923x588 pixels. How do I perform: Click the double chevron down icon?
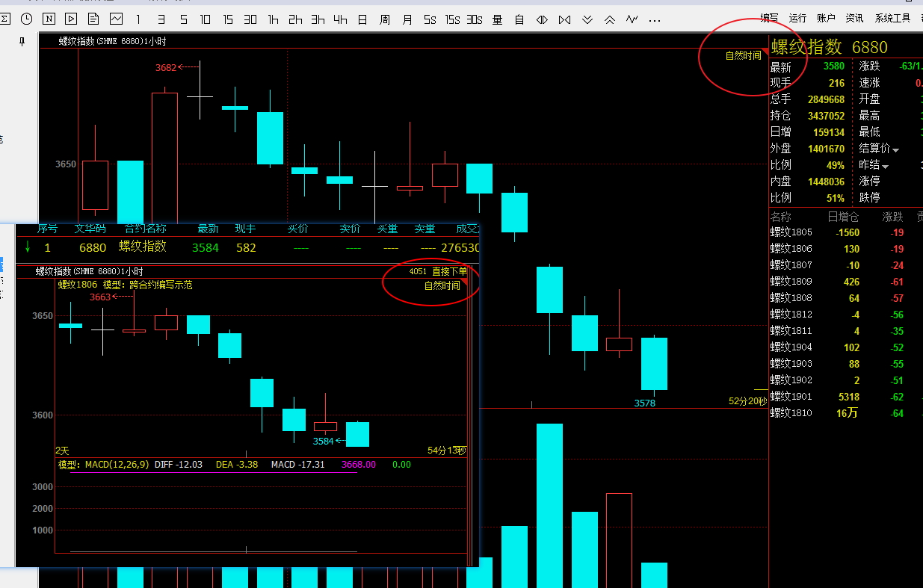click(x=587, y=19)
